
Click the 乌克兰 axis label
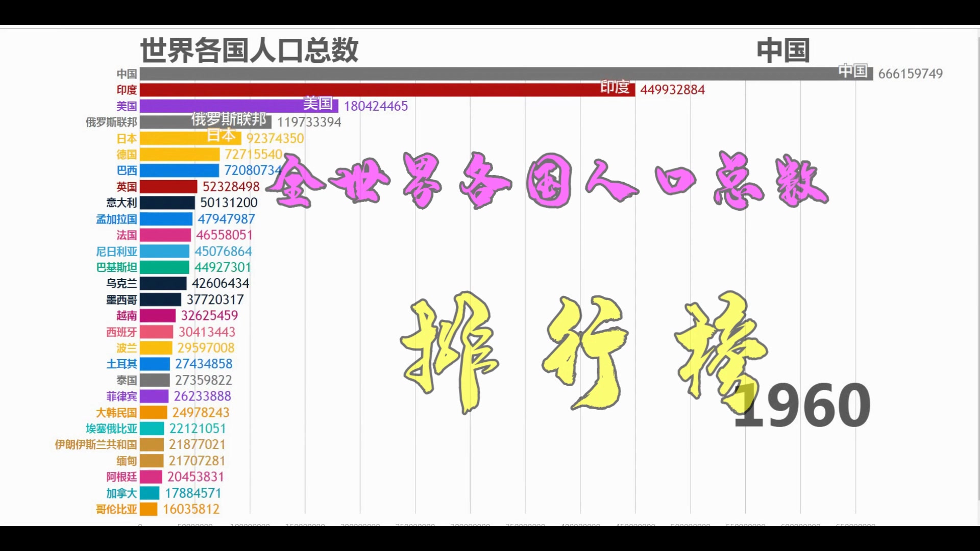pyautogui.click(x=121, y=283)
